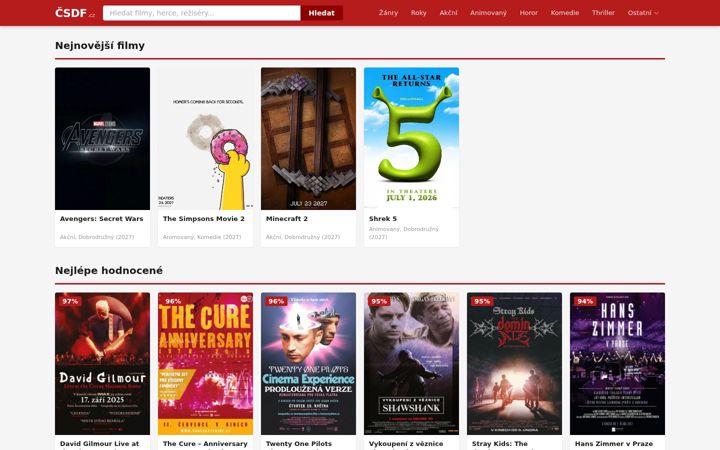Click the Nejlépe hodnocené heading
The height and width of the screenshot is (450, 720).
pos(109,270)
